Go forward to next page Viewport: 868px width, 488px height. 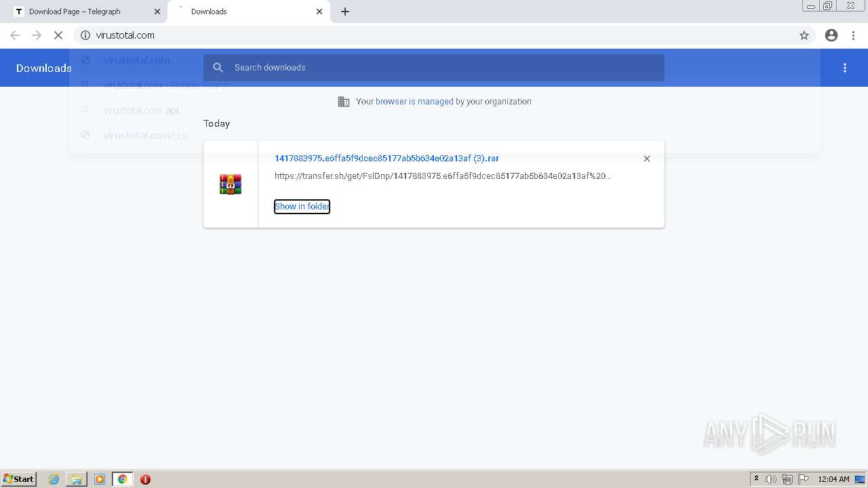click(x=37, y=35)
